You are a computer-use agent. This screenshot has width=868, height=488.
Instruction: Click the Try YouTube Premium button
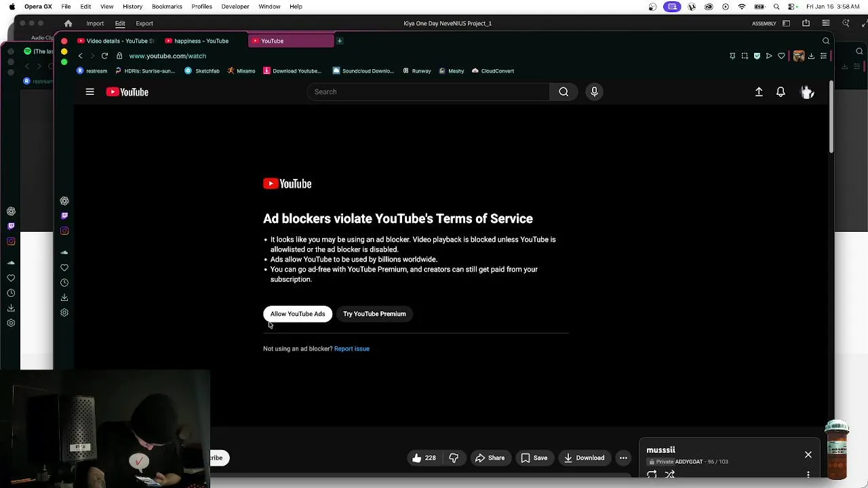(x=374, y=314)
